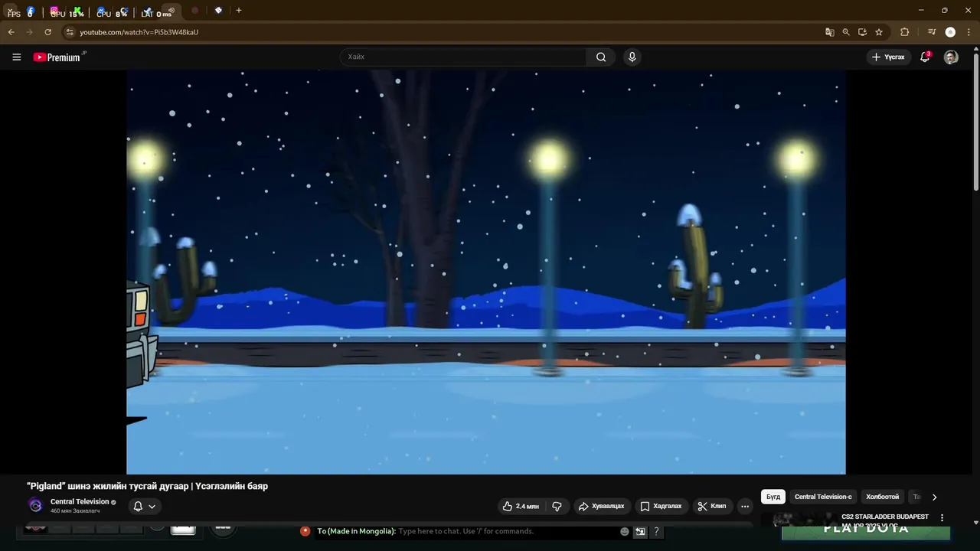The image size is (980, 551).
Task: Click the chat input 'Type here to chat'
Action: [465, 531]
